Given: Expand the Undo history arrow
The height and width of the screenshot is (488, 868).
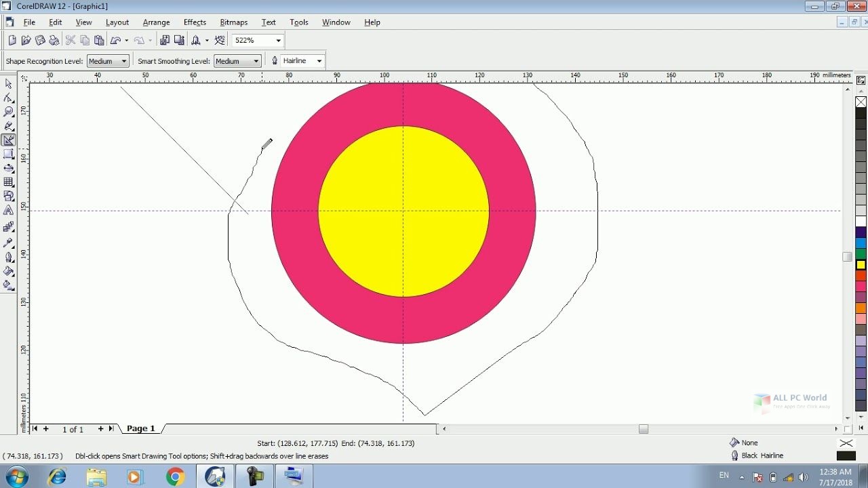Looking at the screenshot, I should pos(126,41).
